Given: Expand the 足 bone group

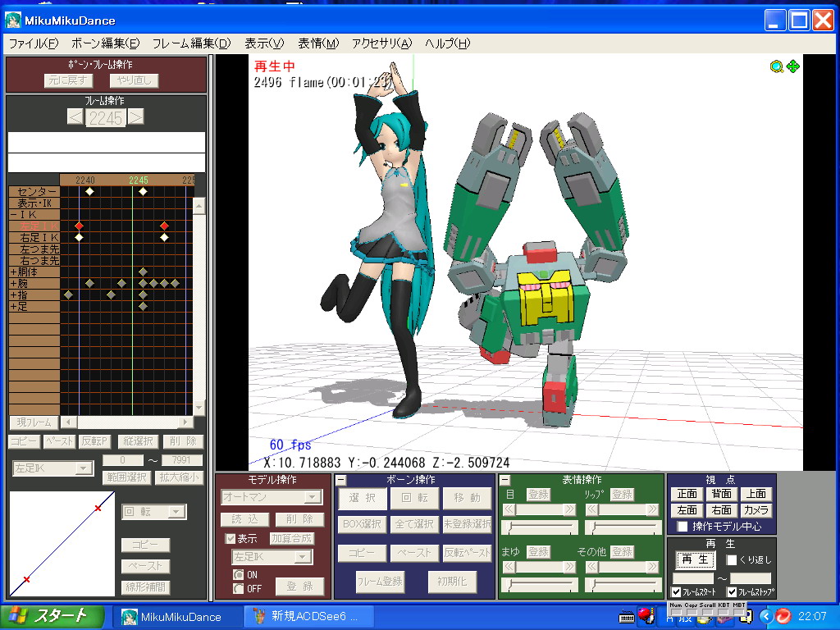Looking at the screenshot, I should (x=13, y=307).
